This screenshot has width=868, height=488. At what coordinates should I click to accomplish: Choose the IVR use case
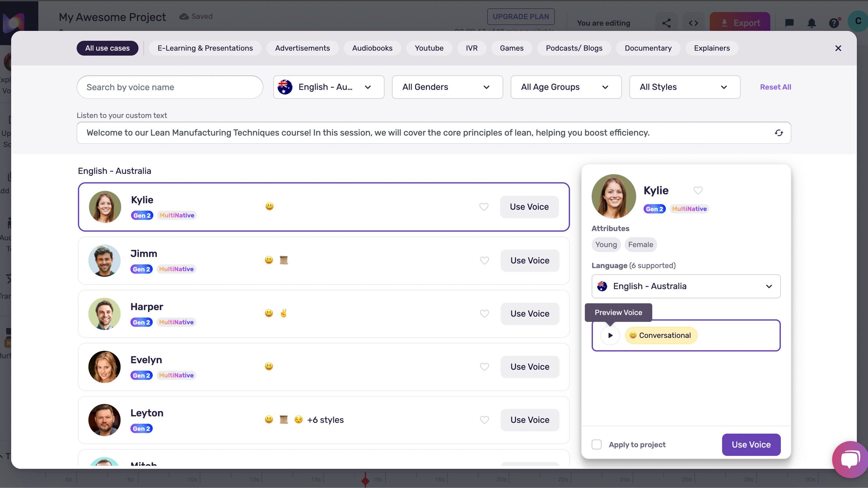pos(472,48)
